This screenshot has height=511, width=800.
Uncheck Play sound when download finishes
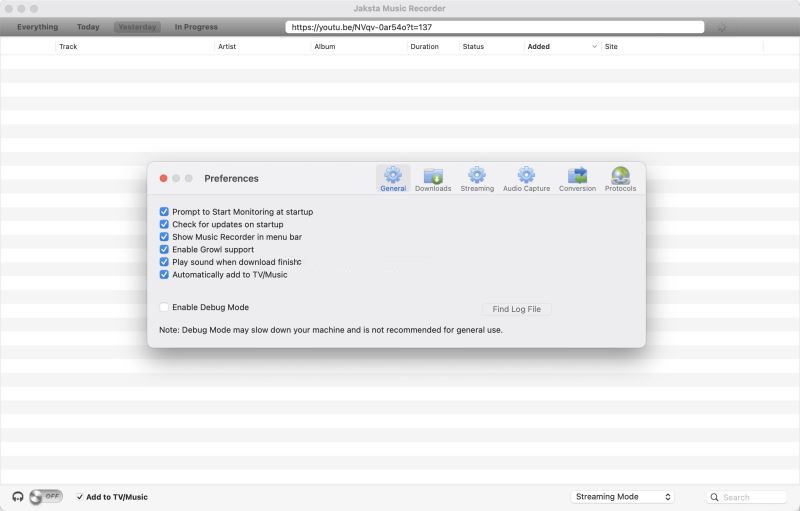coord(164,262)
